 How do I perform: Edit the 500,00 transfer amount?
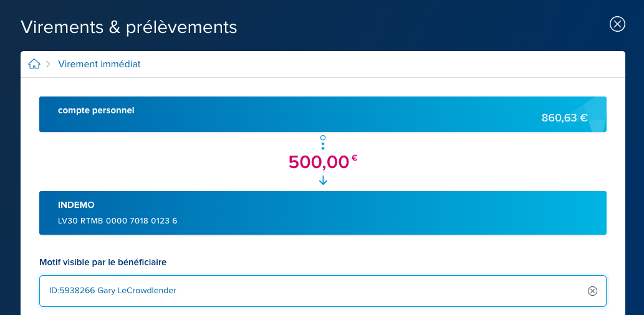click(x=319, y=162)
